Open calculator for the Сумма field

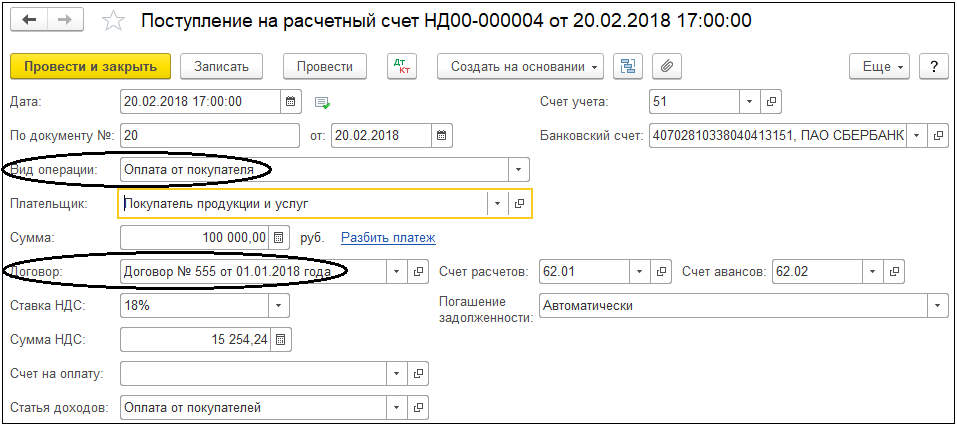coord(278,237)
